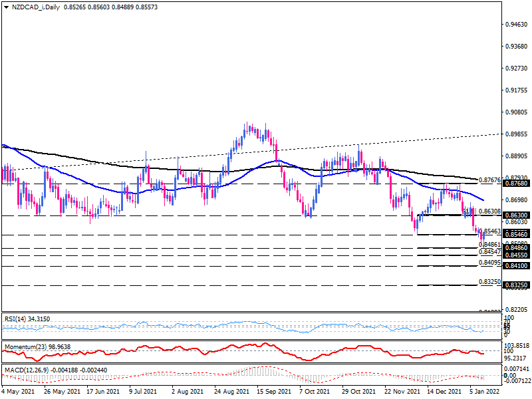Image resolution: width=532 pixels, height=399 pixels.
Task: Click the 4 May 2021 date marker
Action: pos(19,391)
